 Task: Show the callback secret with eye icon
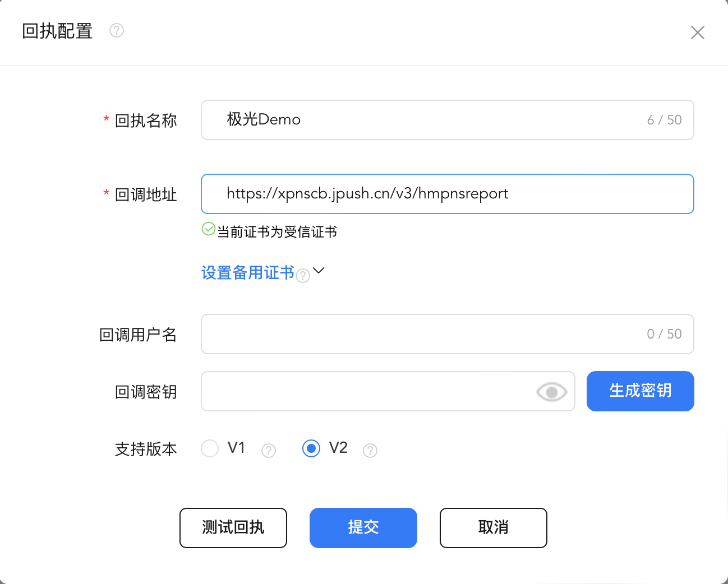(551, 392)
